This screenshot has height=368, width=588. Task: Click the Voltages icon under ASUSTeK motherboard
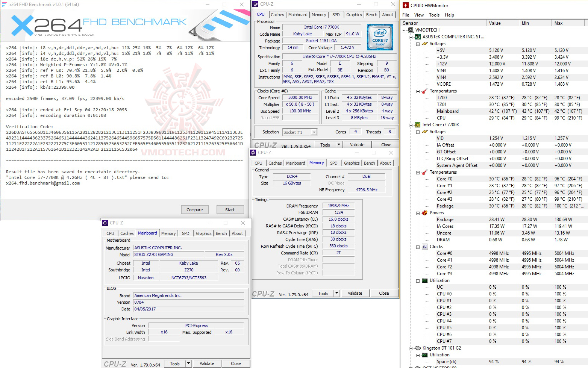[x=425, y=44]
